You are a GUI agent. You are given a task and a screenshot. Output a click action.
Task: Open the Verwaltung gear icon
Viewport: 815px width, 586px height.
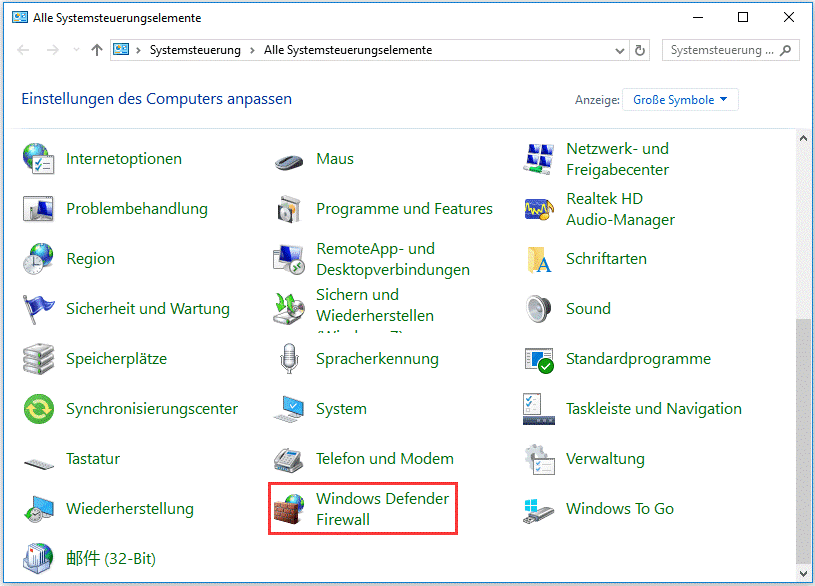click(538, 459)
